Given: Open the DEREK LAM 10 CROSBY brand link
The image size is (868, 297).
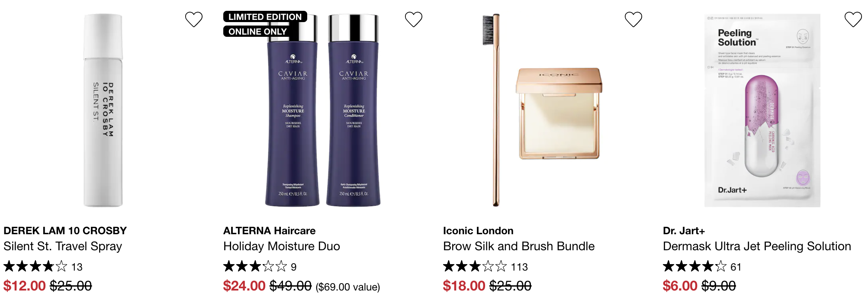Looking at the screenshot, I should pos(65,231).
